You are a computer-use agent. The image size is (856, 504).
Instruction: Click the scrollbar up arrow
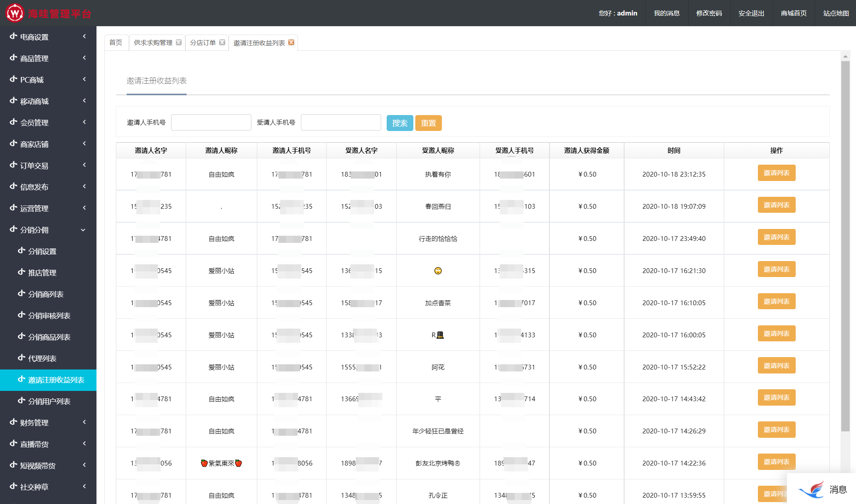(x=845, y=56)
